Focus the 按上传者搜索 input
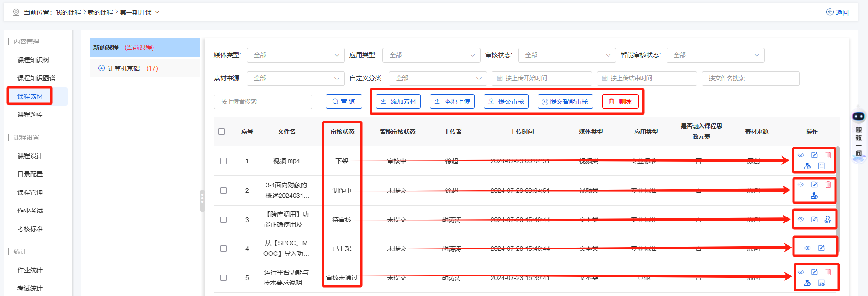Image resolution: width=868 pixels, height=296 pixels. tap(263, 102)
